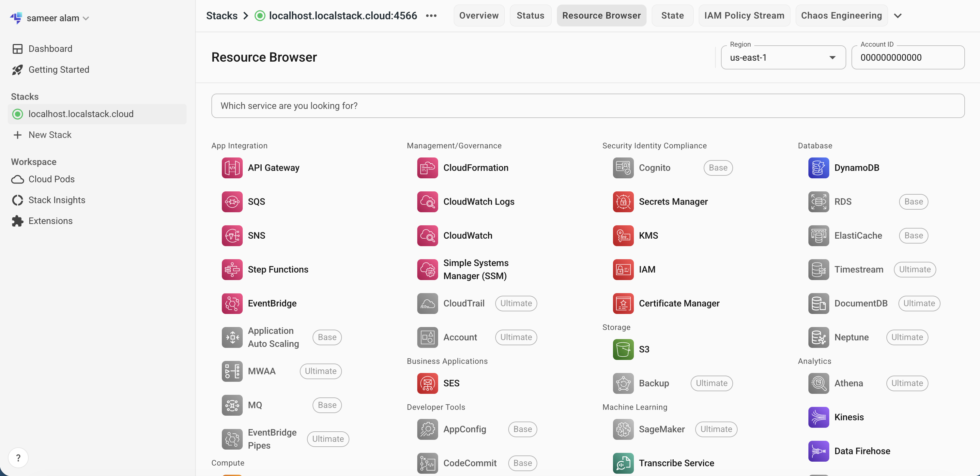Focus the service search field
The image size is (980, 476).
pyautogui.click(x=588, y=106)
